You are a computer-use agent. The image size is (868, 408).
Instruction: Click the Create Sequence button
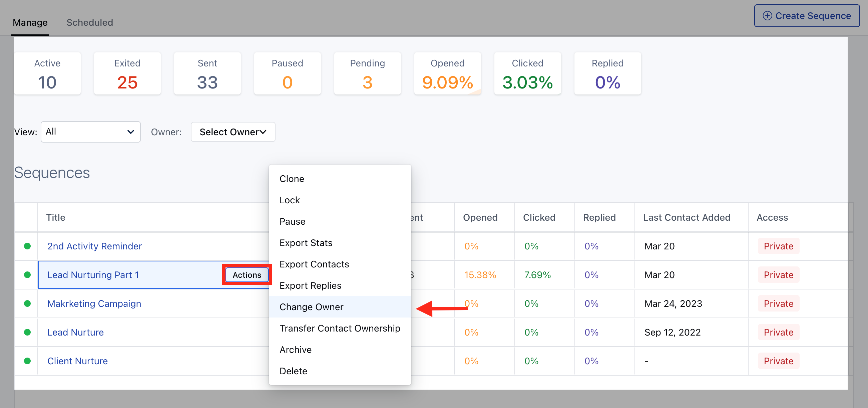coord(807,16)
